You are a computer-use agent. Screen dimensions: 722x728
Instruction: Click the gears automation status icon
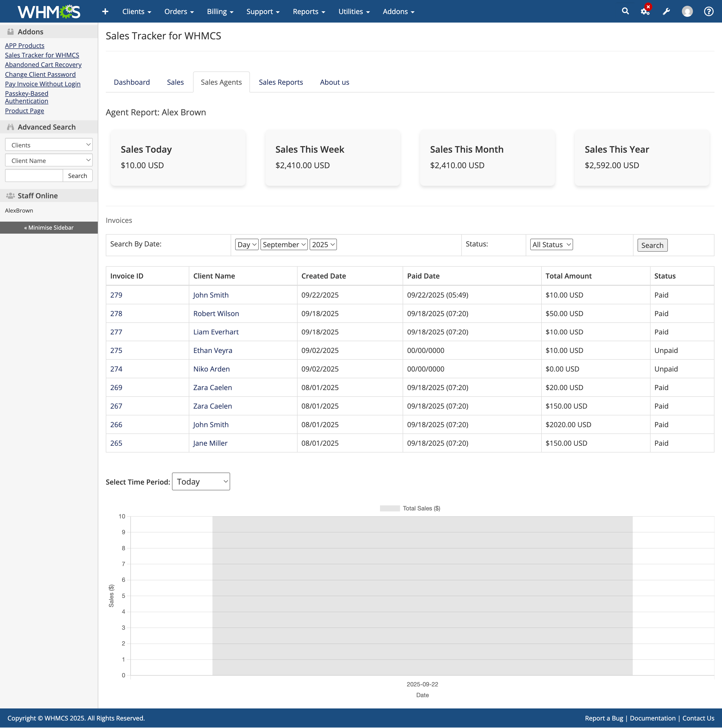click(x=645, y=11)
